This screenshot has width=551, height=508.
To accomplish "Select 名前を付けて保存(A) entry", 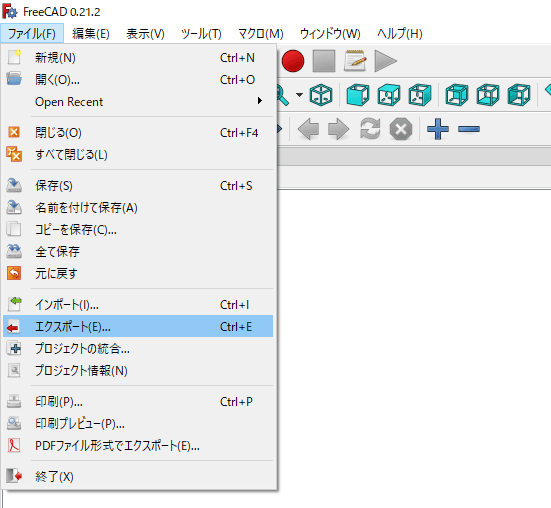I will click(138, 208).
